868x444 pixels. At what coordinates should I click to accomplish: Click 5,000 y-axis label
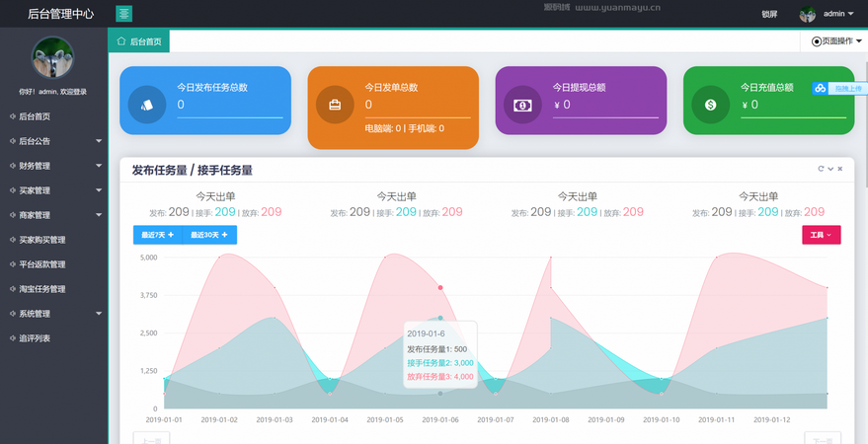click(148, 258)
